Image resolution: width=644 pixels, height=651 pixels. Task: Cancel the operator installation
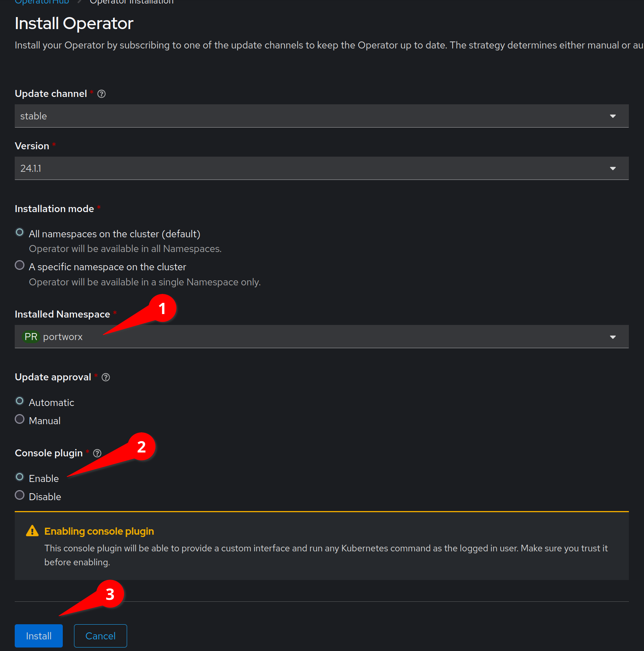(x=100, y=636)
